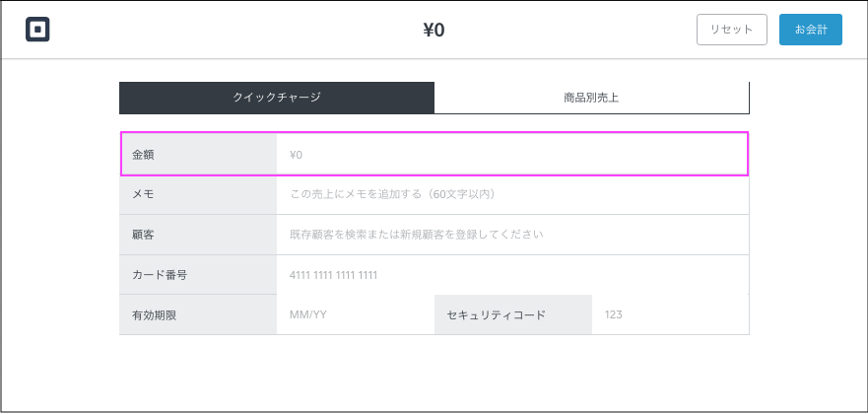The height and width of the screenshot is (414, 868).
Task: Click the カード番号 row label
Action: click(x=198, y=275)
